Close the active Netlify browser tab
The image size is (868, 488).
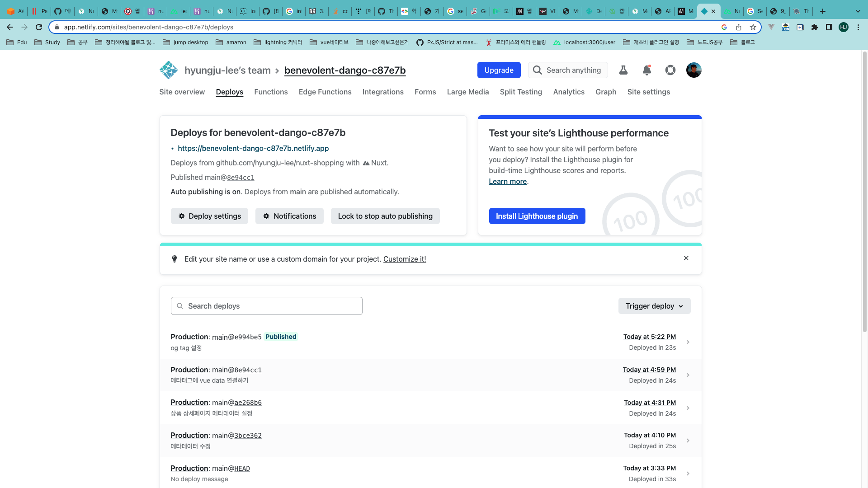[713, 11]
